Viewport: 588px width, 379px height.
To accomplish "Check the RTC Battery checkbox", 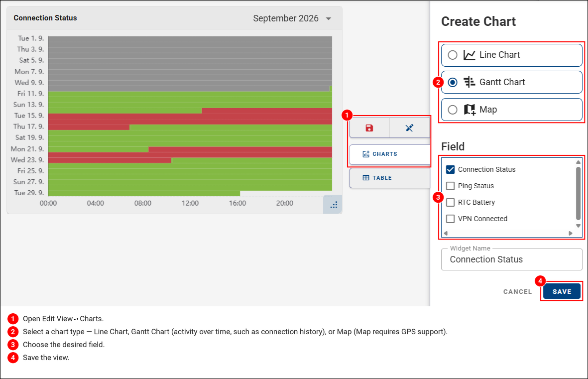I will tap(451, 203).
